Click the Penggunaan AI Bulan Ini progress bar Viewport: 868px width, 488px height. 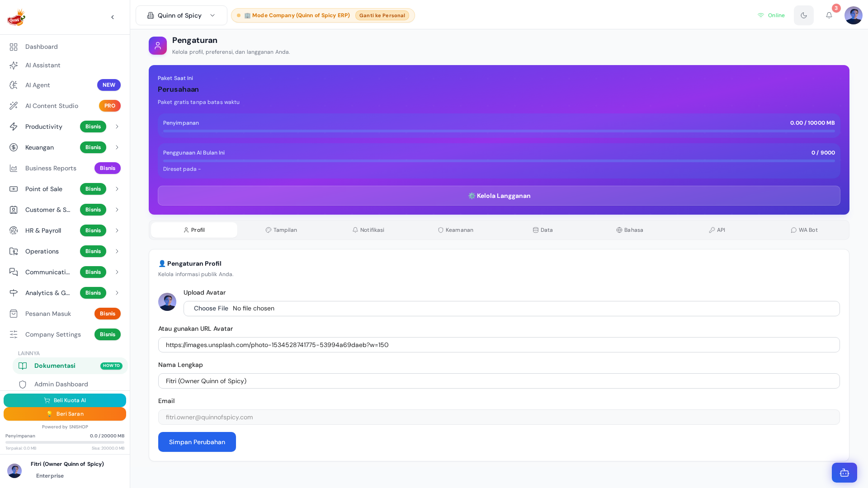click(x=499, y=161)
